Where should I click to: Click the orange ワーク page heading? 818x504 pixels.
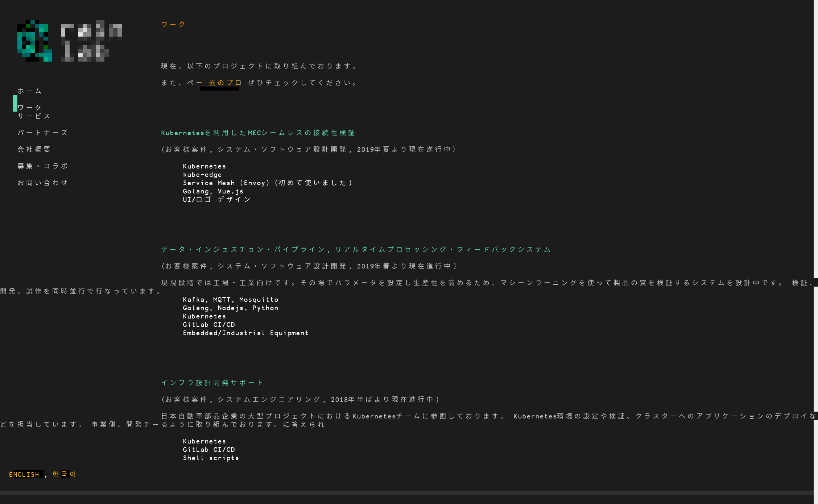(x=173, y=24)
